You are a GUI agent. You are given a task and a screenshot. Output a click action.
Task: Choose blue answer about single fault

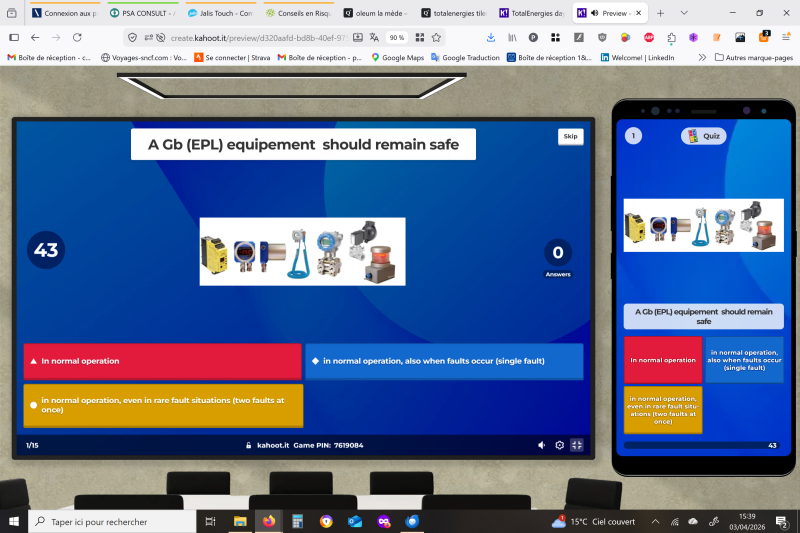click(x=443, y=361)
